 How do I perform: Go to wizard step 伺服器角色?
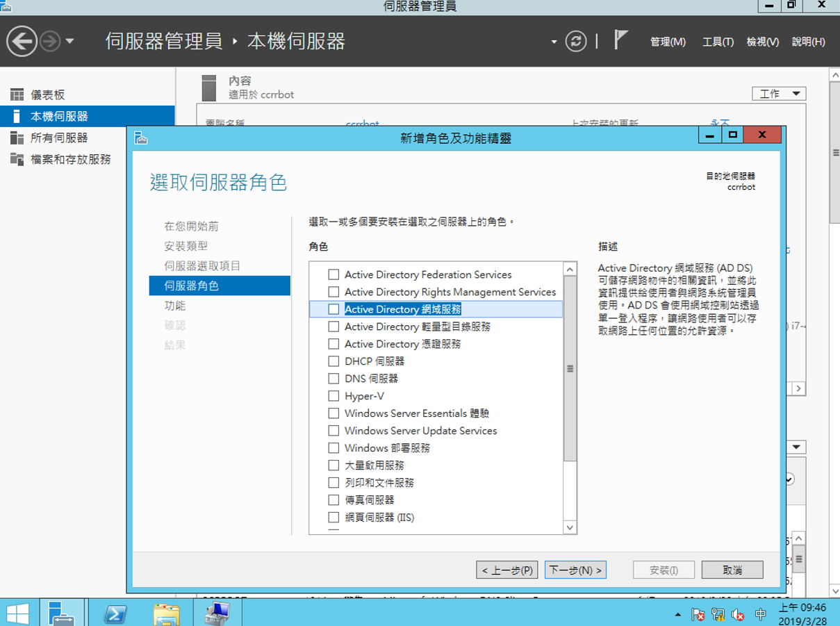pyautogui.click(x=220, y=286)
